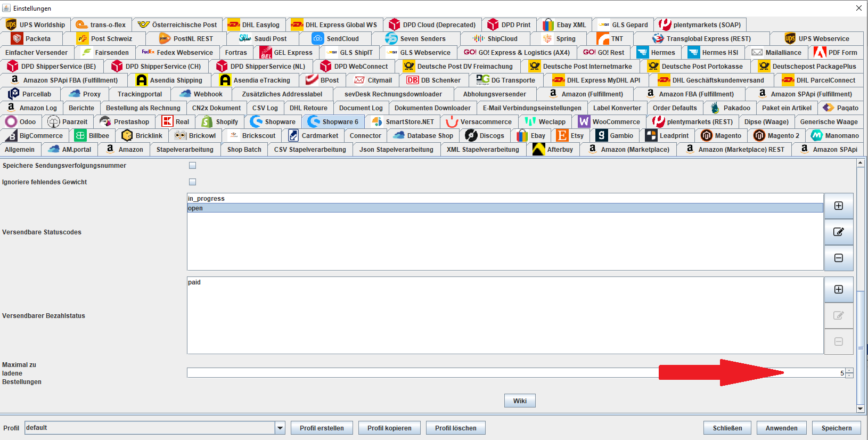Open the Pakadoo tab
Viewport: 868px width, 440px height.
click(x=730, y=108)
